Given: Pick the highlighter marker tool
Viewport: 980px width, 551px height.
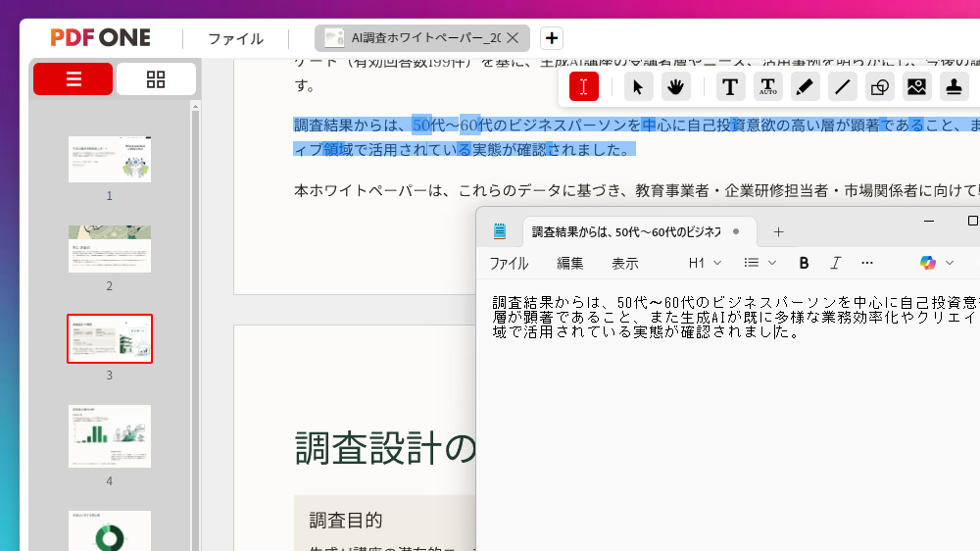Looking at the screenshot, I should [805, 86].
